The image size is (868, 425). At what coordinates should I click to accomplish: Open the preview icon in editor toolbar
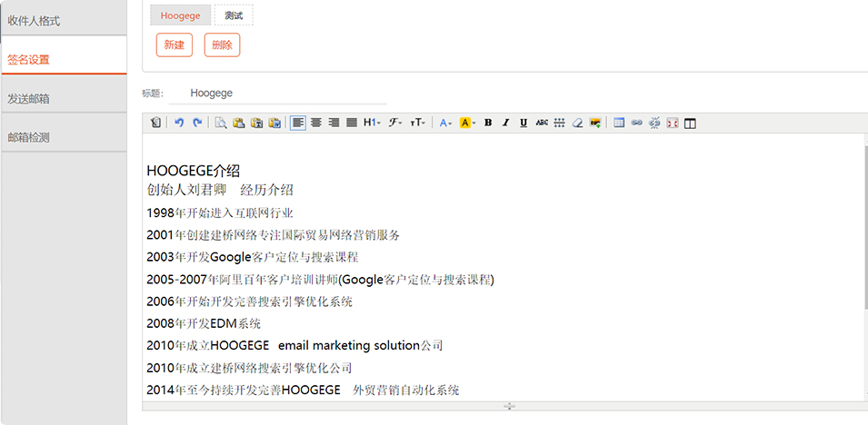click(221, 123)
